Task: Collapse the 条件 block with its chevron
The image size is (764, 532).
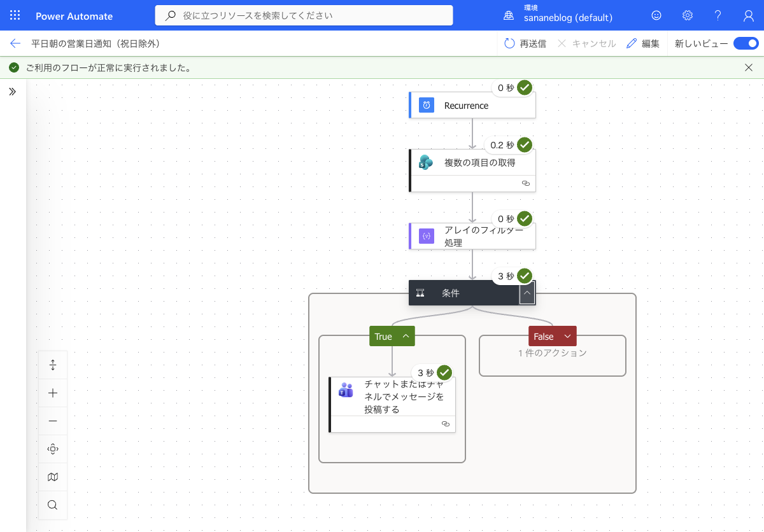Action: pos(527,293)
